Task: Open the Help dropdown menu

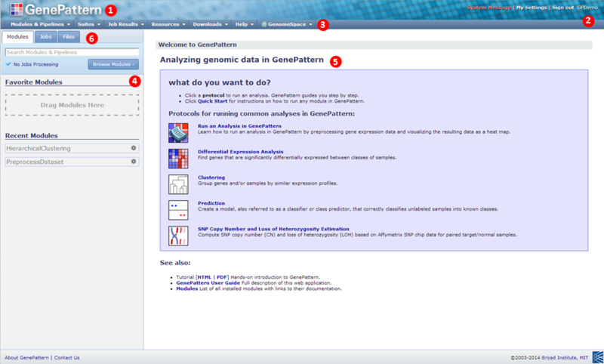Action: 245,24
